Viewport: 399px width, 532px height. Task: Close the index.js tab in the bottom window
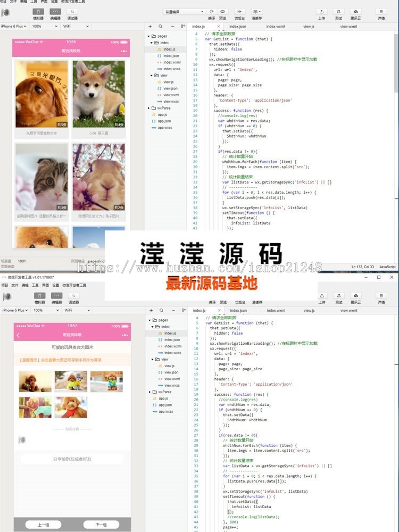coord(219,310)
